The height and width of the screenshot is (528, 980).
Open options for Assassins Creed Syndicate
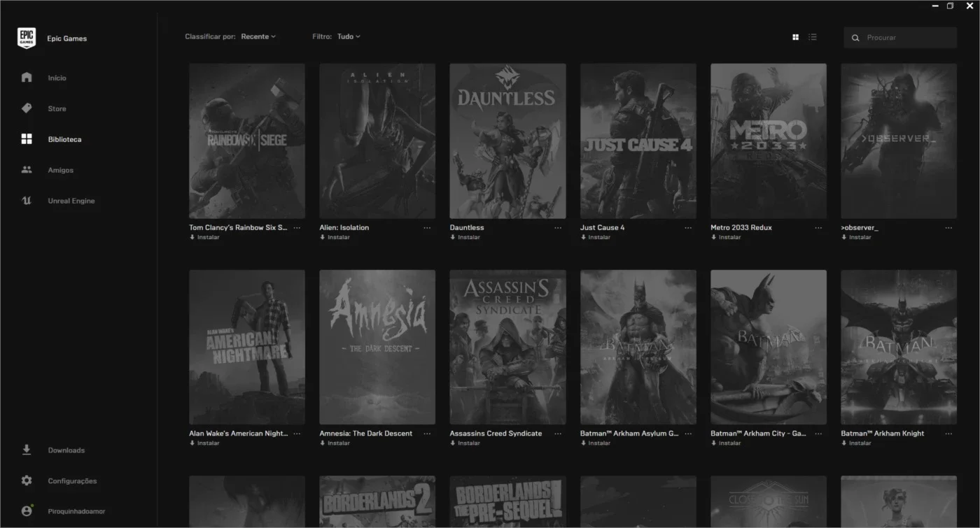click(558, 434)
